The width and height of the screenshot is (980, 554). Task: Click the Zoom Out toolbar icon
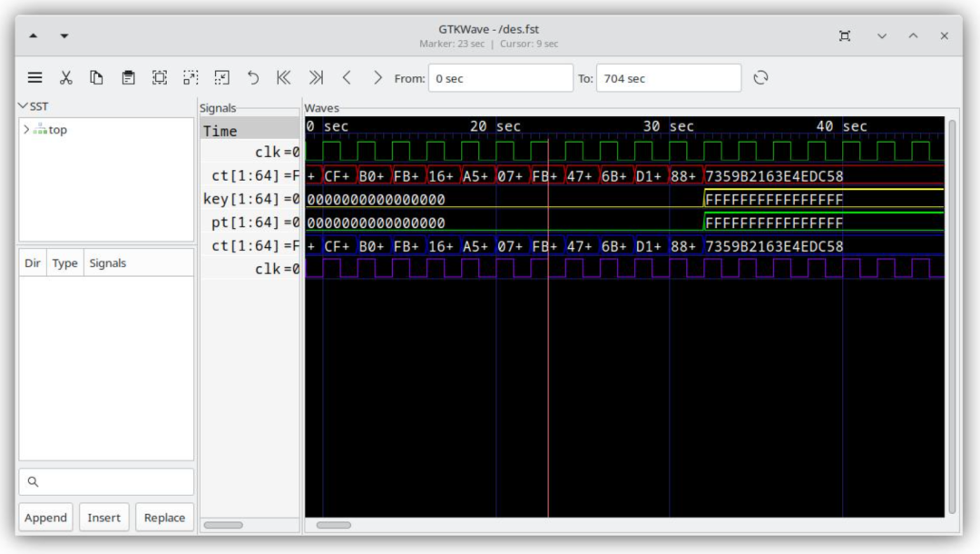pos(222,78)
